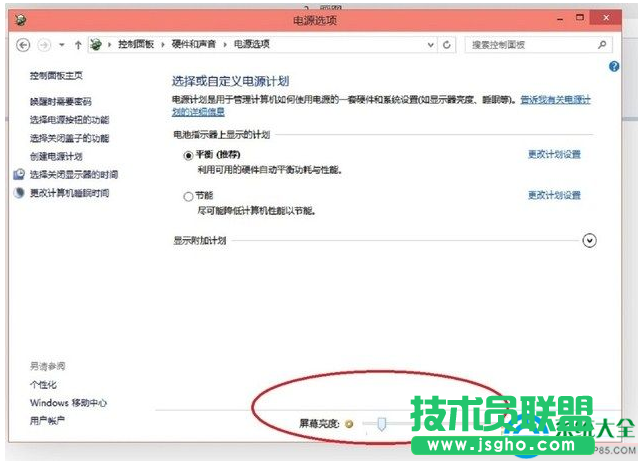Select the 节能 power plan radio button
The image size is (638, 461).
pyautogui.click(x=188, y=197)
